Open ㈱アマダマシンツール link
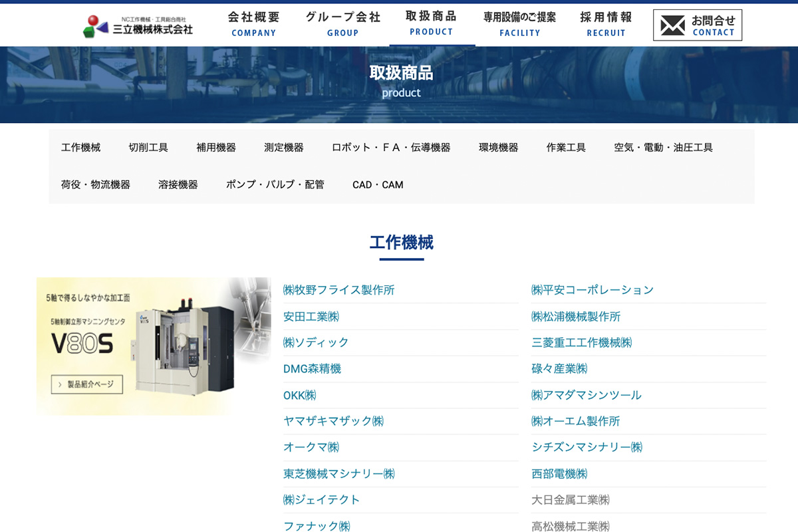 coord(587,396)
